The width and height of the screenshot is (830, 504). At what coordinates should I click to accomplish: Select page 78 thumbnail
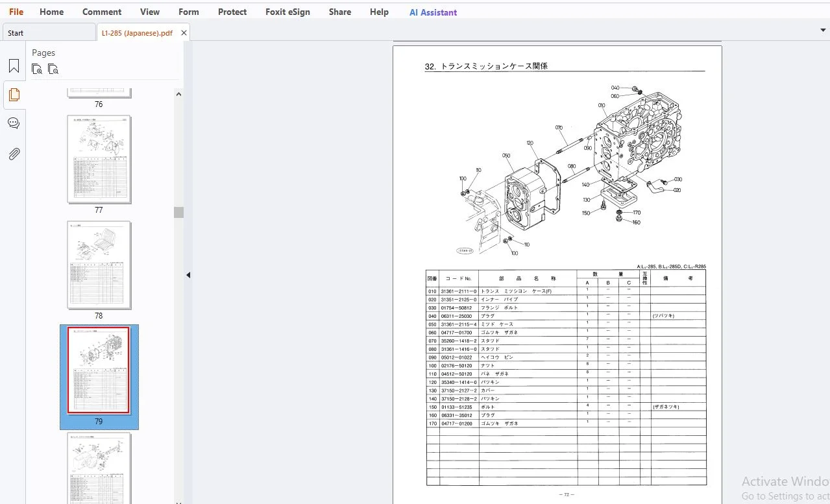pyautogui.click(x=99, y=265)
